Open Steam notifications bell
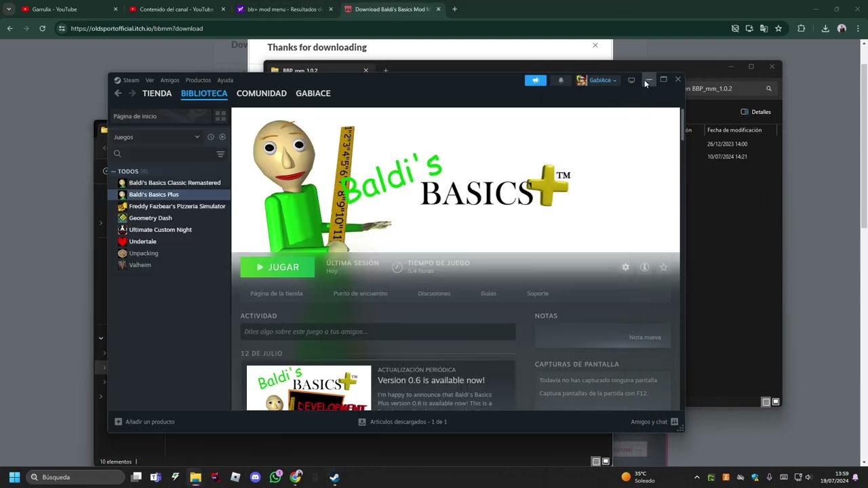 click(561, 80)
